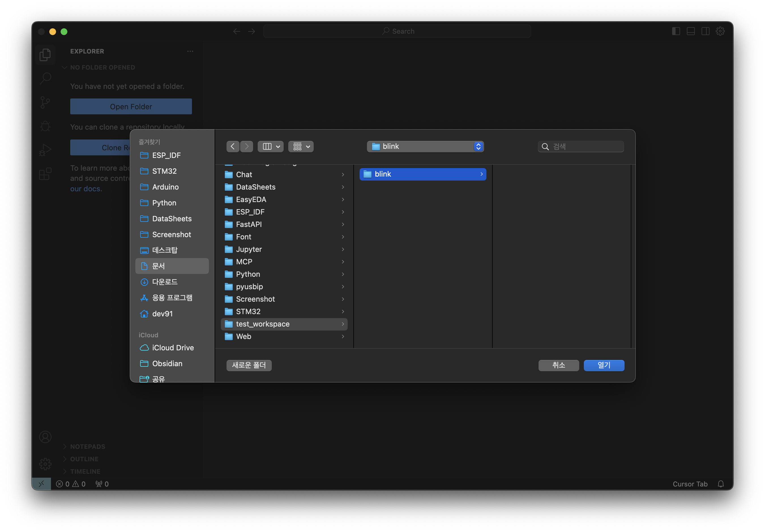Image resolution: width=765 pixels, height=532 pixels.
Task: Click the notifications bell in status bar
Action: click(721, 484)
